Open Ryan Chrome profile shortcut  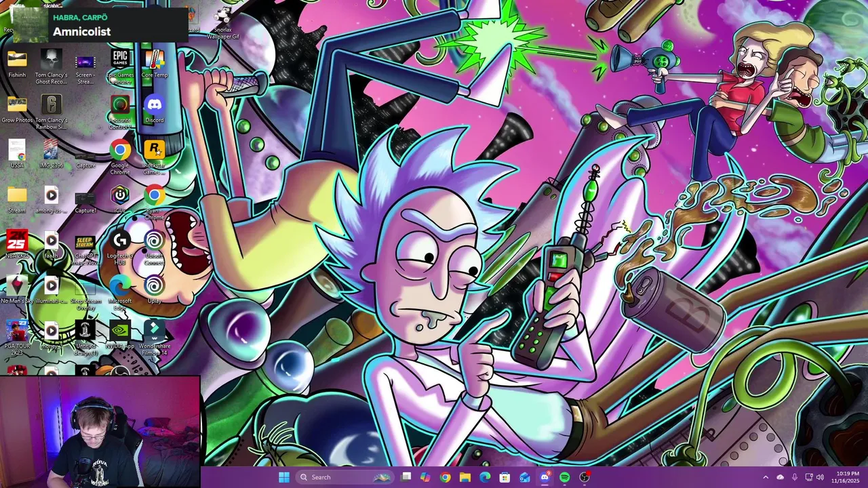click(155, 203)
